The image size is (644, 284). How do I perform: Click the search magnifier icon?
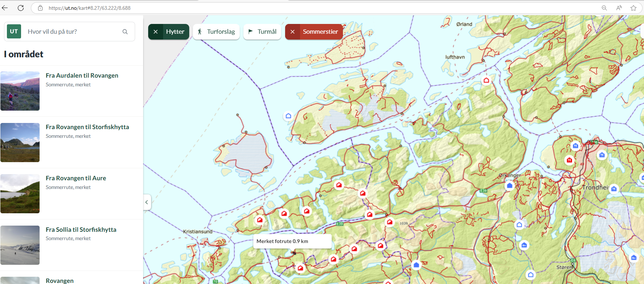pos(125,32)
